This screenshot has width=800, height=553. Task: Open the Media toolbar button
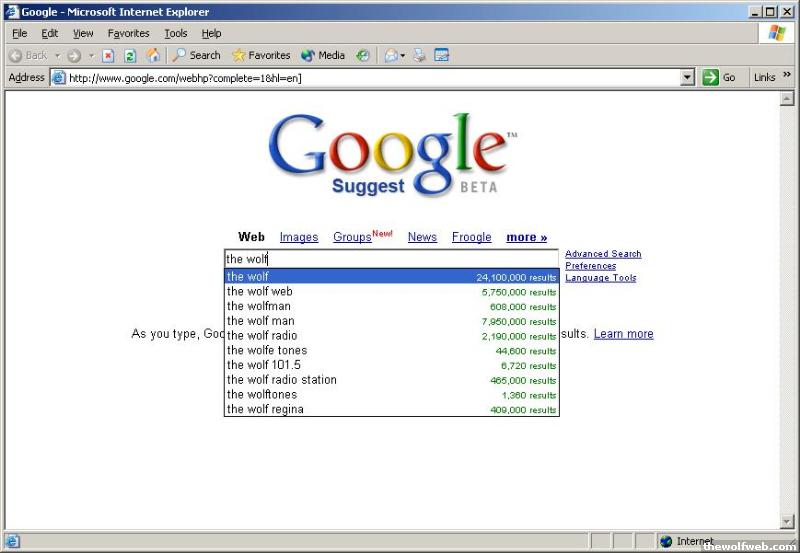pyautogui.click(x=323, y=56)
